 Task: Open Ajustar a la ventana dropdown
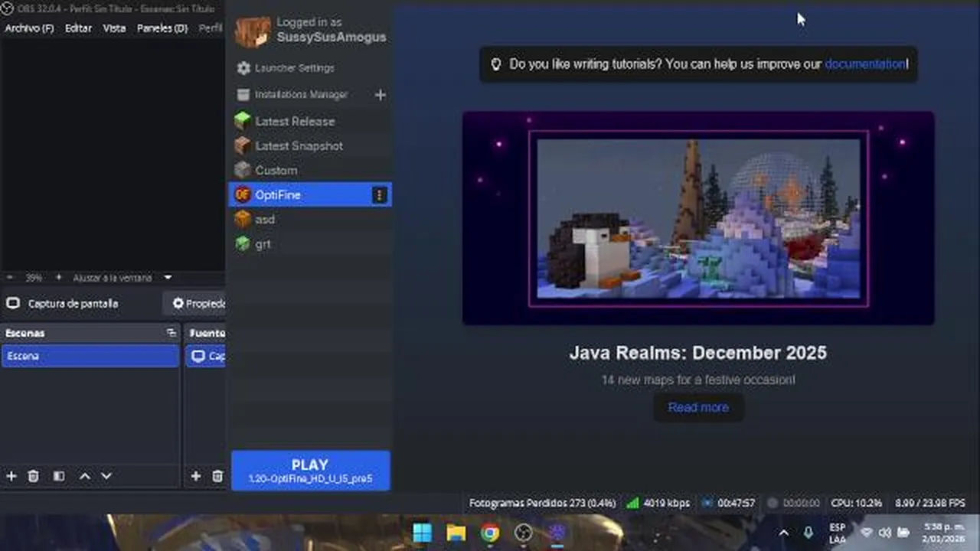point(122,277)
